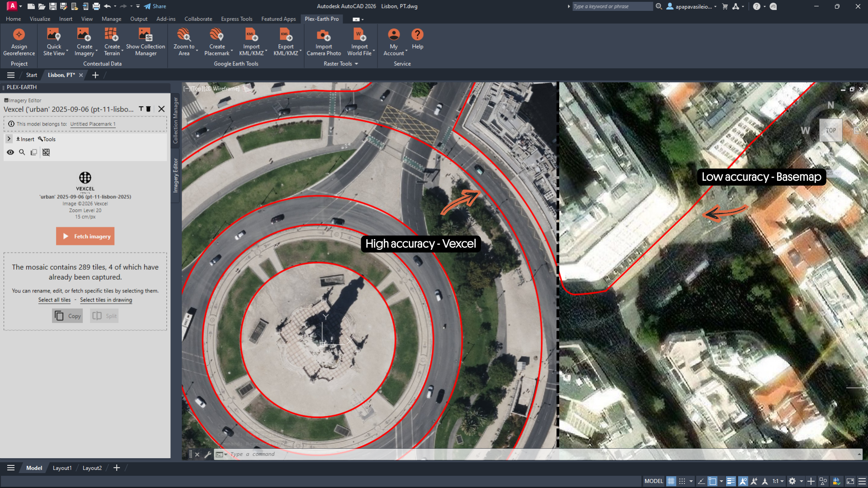The width and height of the screenshot is (868, 488).
Task: Switch to the Home ribbon tab
Action: 13,19
